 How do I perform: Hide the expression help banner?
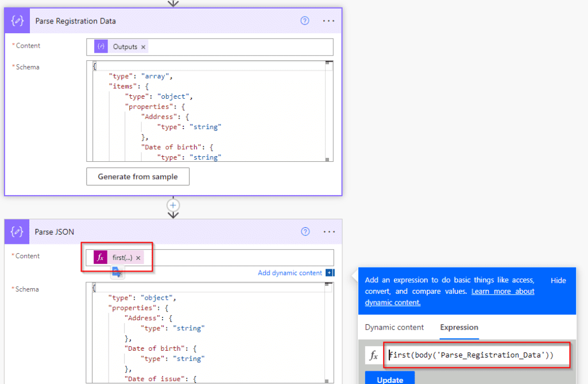(558, 280)
